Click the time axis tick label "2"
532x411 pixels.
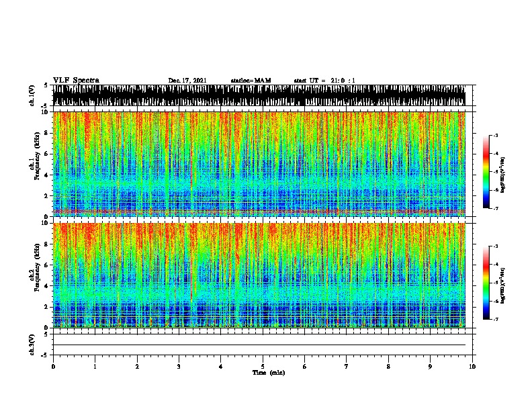point(137,367)
